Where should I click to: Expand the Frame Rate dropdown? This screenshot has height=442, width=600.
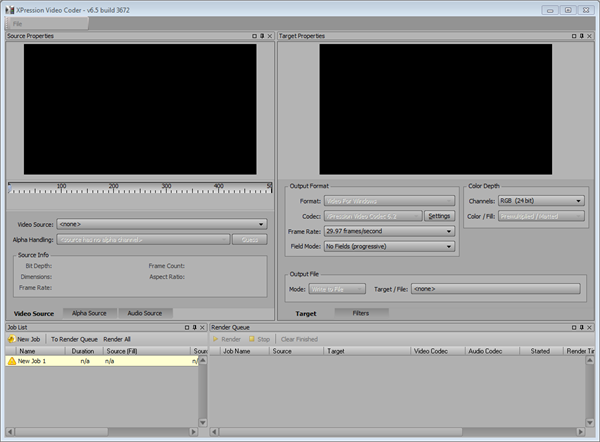(390, 231)
